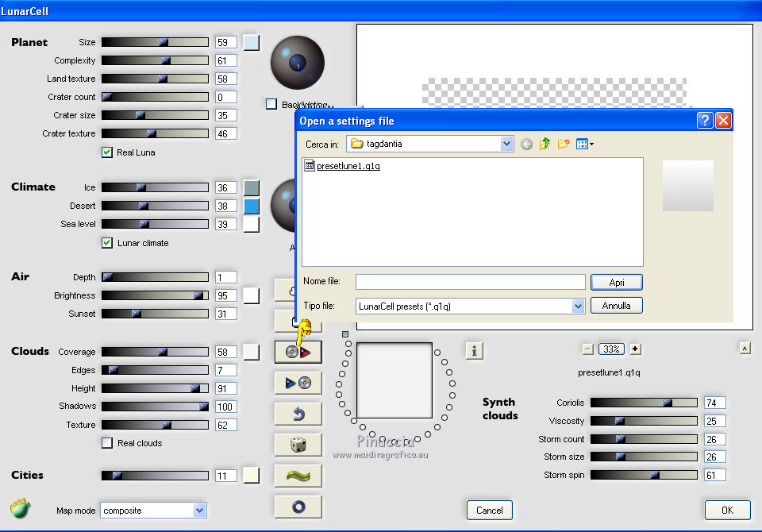Image resolution: width=762 pixels, height=532 pixels.
Task: Select the presetlune1.q1q file icon
Action: click(x=309, y=165)
